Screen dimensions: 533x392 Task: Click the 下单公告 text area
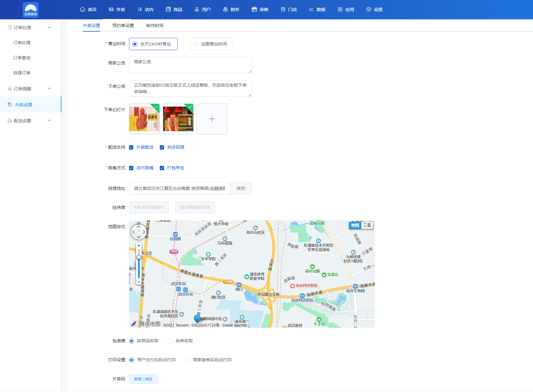[x=190, y=88]
